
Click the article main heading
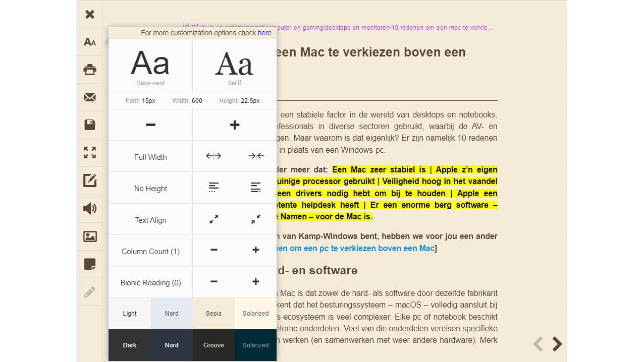point(371,52)
